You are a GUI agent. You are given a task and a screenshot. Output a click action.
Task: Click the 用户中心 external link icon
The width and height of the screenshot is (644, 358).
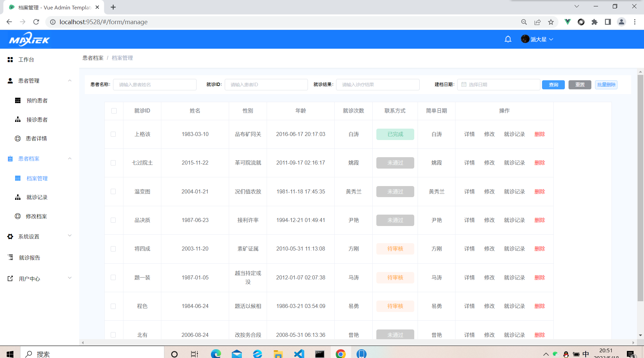point(10,278)
